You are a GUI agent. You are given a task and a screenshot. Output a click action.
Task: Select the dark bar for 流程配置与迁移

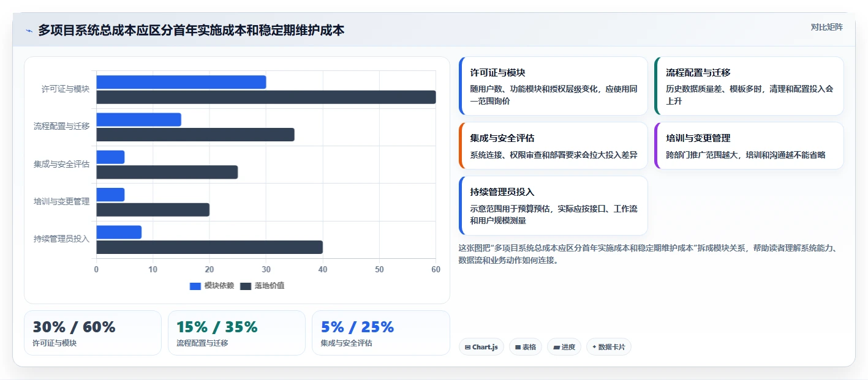(x=195, y=135)
